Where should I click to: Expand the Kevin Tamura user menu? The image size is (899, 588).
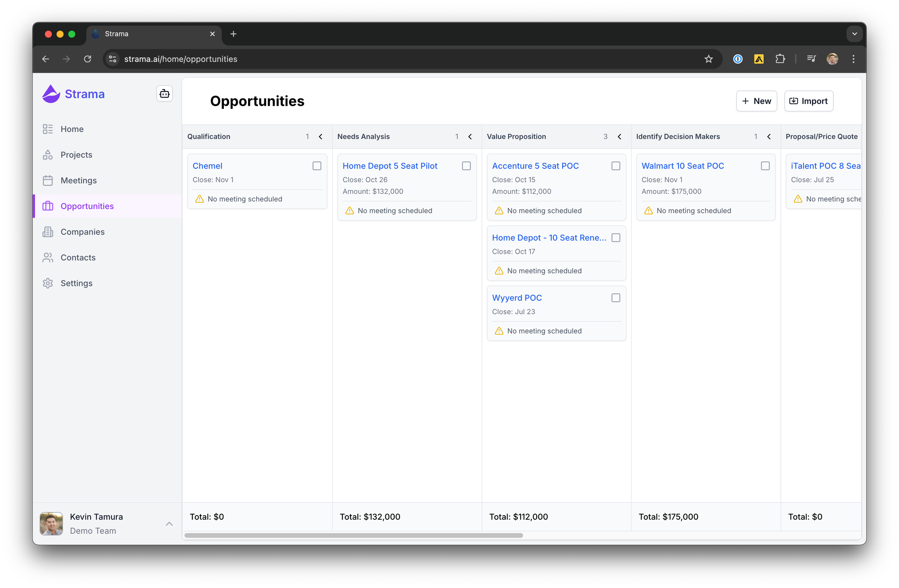tap(169, 524)
